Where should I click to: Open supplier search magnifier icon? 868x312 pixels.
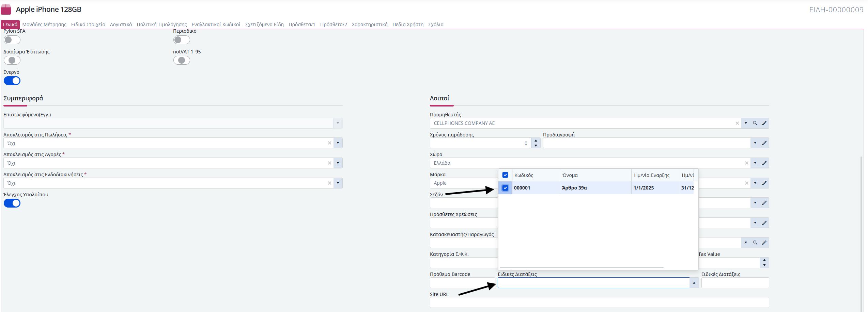755,123
